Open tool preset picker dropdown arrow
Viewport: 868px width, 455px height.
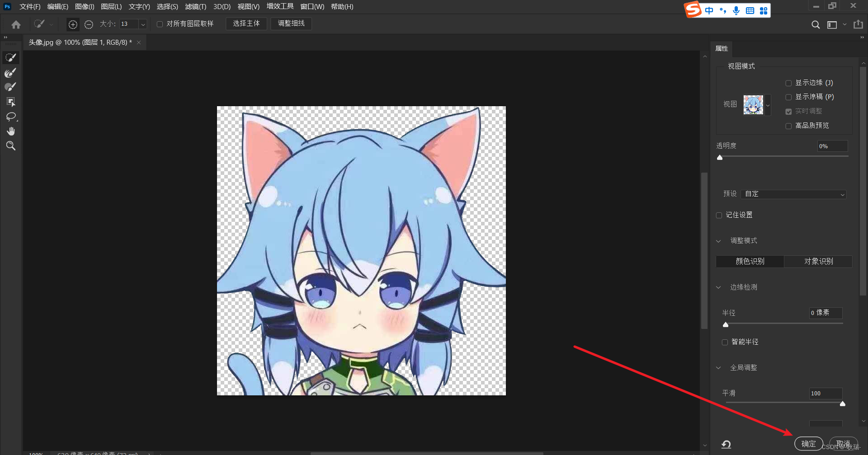51,25
